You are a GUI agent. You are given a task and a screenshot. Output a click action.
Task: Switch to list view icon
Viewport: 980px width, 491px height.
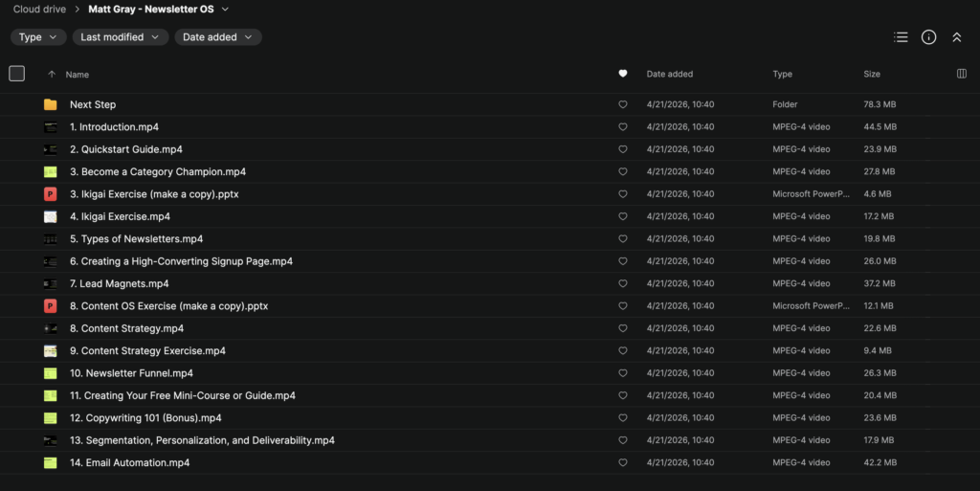pos(900,37)
